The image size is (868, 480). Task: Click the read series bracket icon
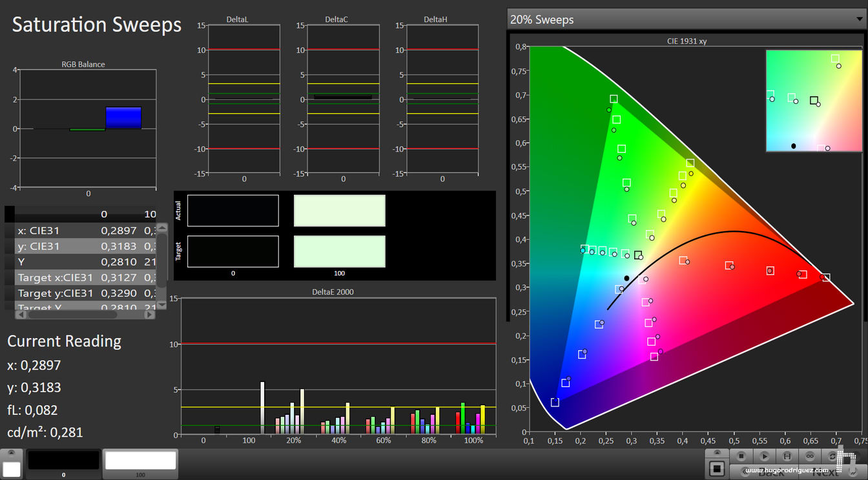pos(787,456)
